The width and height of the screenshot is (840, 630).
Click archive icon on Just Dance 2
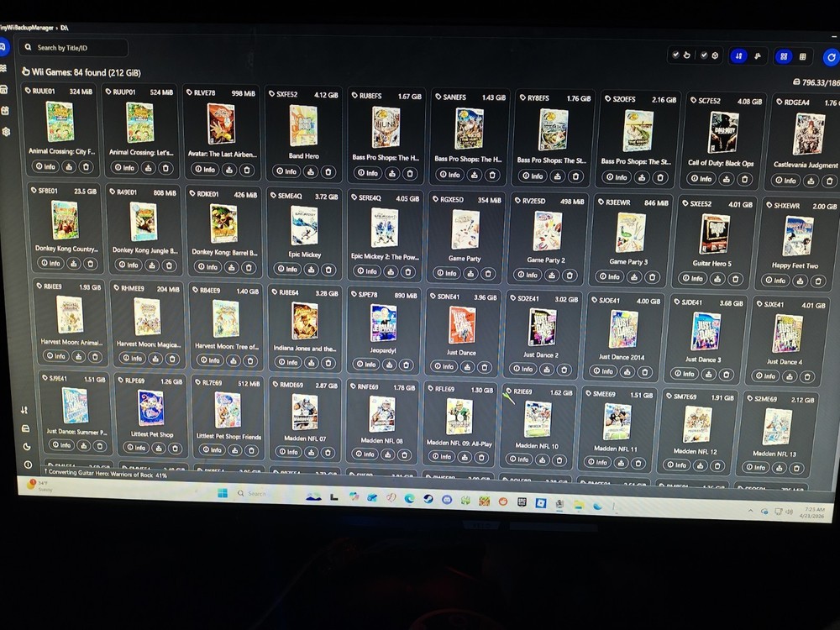tap(548, 369)
